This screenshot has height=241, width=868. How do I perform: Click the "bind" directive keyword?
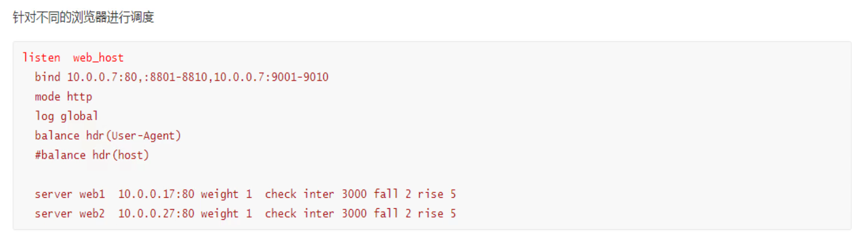pos(47,77)
